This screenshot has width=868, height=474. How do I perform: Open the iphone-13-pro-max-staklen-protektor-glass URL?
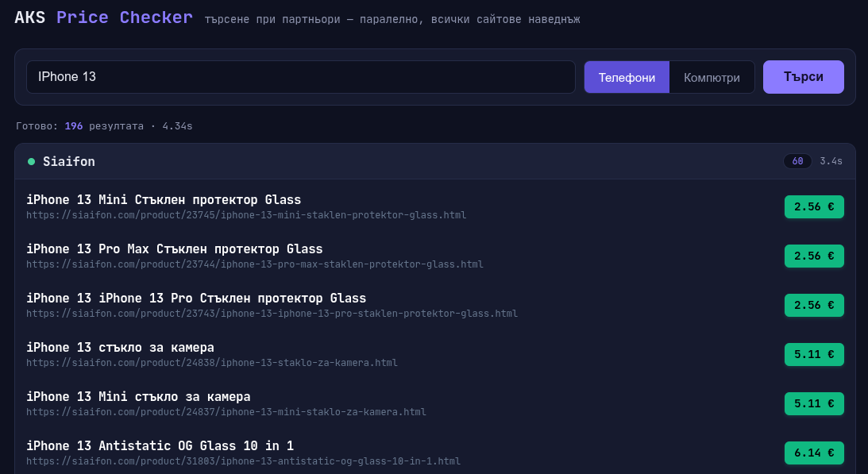(255, 264)
